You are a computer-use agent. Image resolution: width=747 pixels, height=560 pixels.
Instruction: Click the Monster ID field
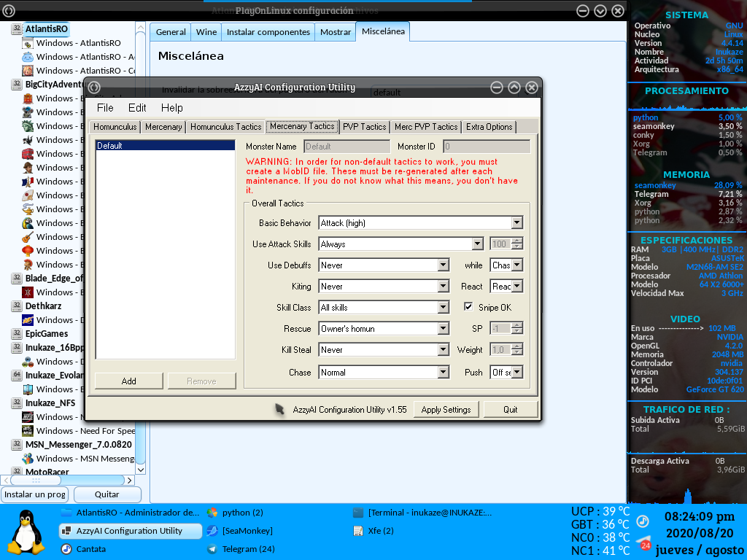(x=487, y=146)
